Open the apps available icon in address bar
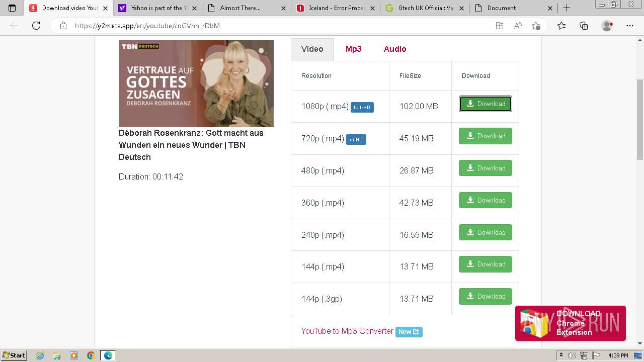Screen dimensions: 644x362 point(499,26)
